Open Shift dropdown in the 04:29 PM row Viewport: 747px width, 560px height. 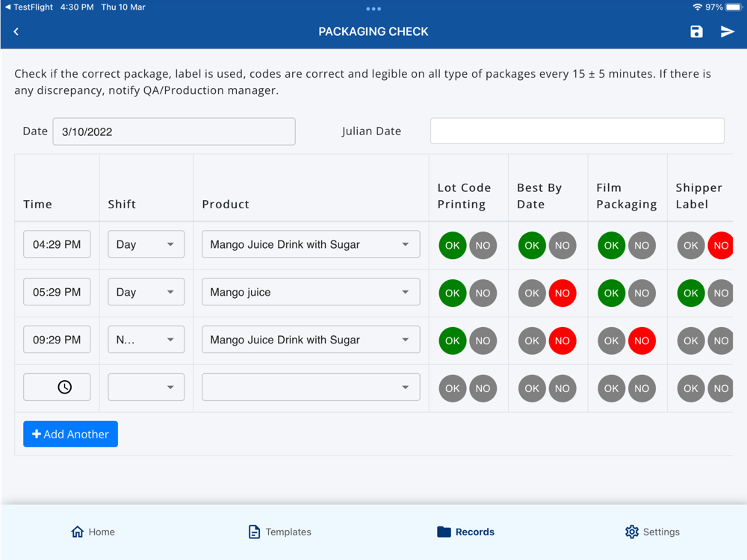tap(146, 245)
